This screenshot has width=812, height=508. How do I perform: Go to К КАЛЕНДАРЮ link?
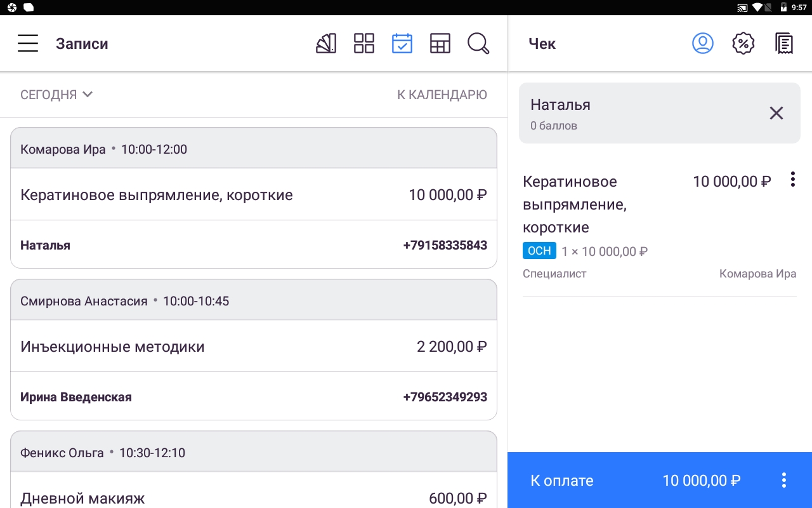pyautogui.click(x=442, y=95)
